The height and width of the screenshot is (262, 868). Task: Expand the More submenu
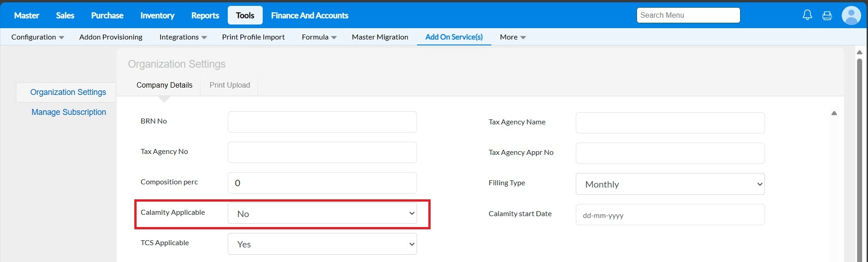pyautogui.click(x=513, y=37)
